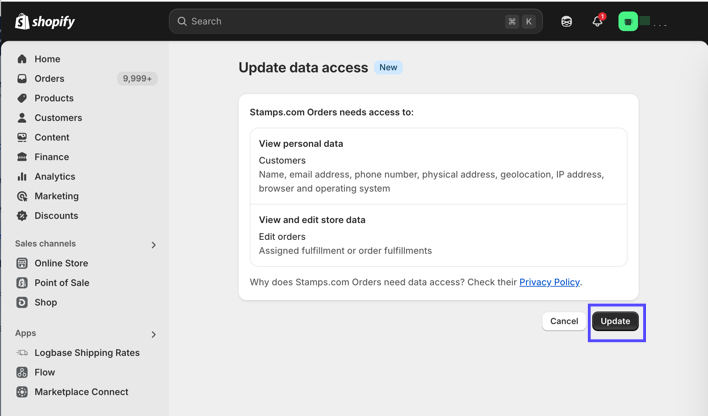Image resolution: width=708 pixels, height=416 pixels.
Task: Open Customers in the sidebar
Action: [58, 118]
